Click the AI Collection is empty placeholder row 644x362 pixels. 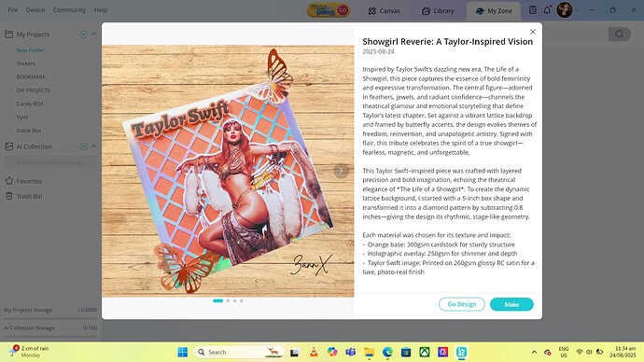click(51, 162)
